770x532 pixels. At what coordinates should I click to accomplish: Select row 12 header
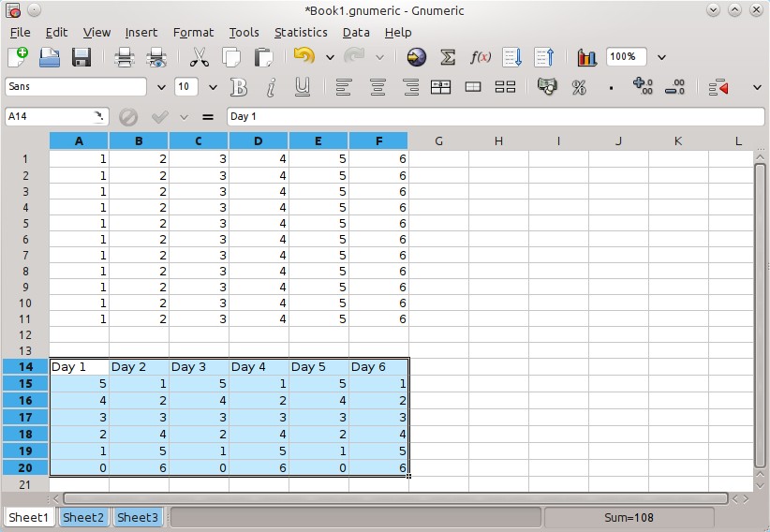point(25,335)
